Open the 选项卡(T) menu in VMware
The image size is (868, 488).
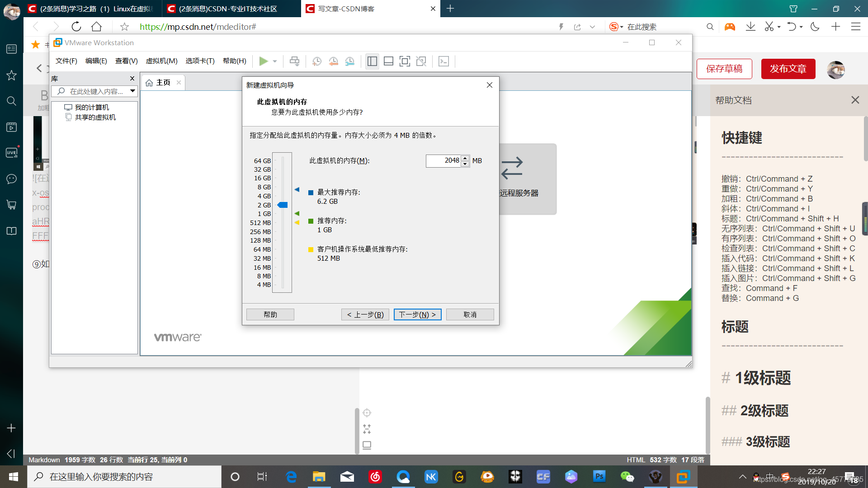pos(200,61)
